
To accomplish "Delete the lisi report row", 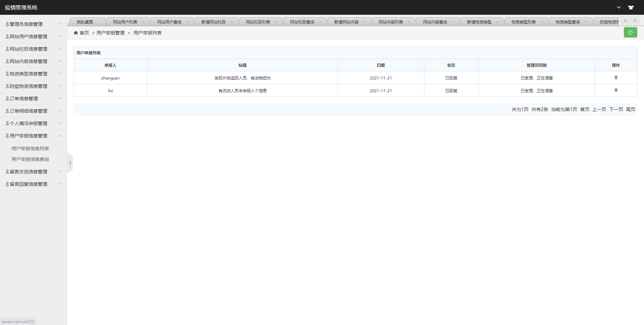I will (x=616, y=90).
